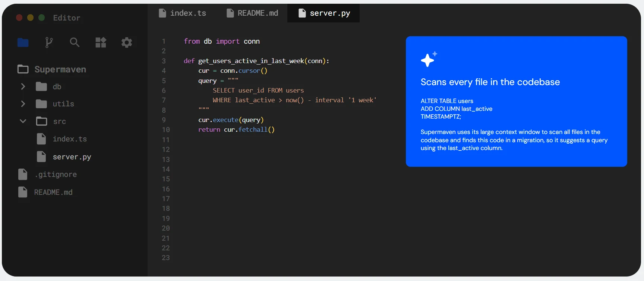This screenshot has width=644, height=281.
Task: Open README.md in the file tree
Action: coord(53,192)
